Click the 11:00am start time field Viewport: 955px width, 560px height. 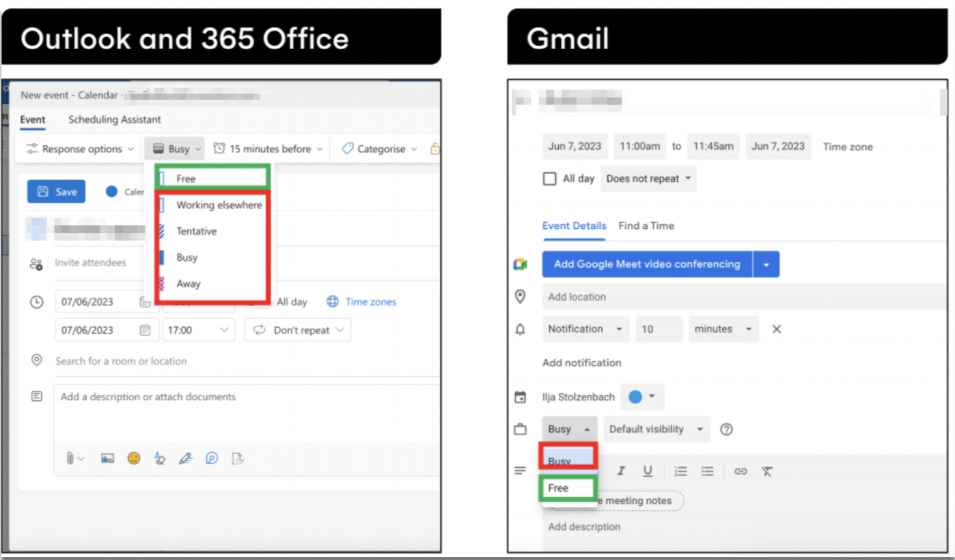[639, 146]
